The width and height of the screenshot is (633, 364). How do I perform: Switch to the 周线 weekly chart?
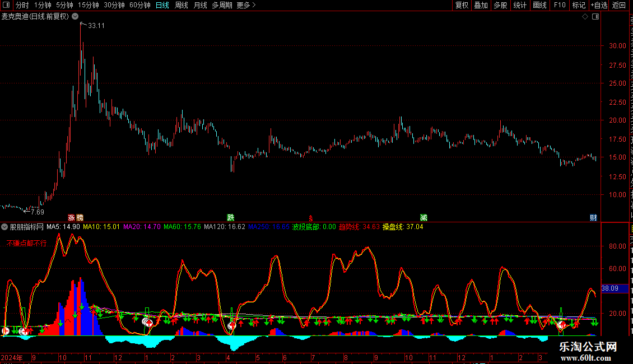pyautogui.click(x=181, y=5)
